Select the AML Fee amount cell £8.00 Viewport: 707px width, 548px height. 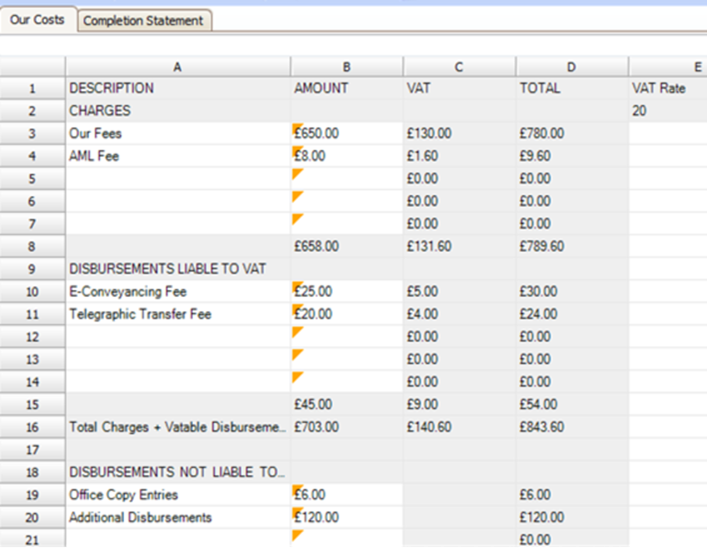pyautogui.click(x=346, y=156)
